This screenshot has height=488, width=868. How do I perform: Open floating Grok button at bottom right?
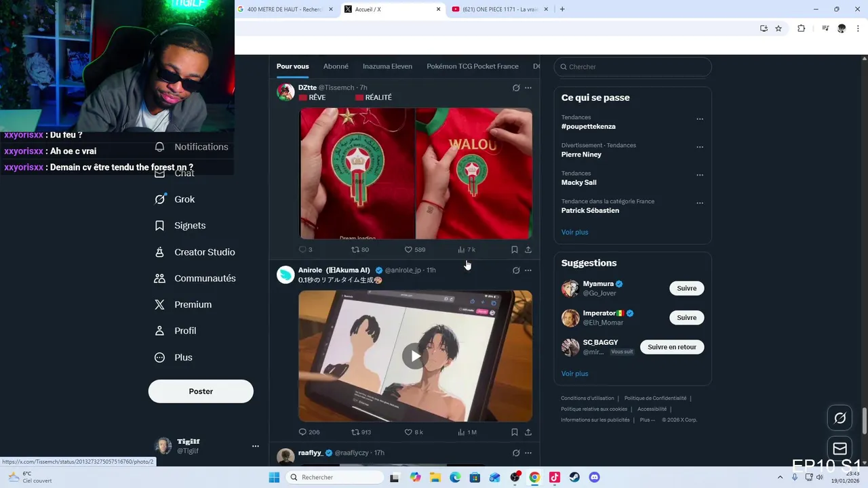840,418
